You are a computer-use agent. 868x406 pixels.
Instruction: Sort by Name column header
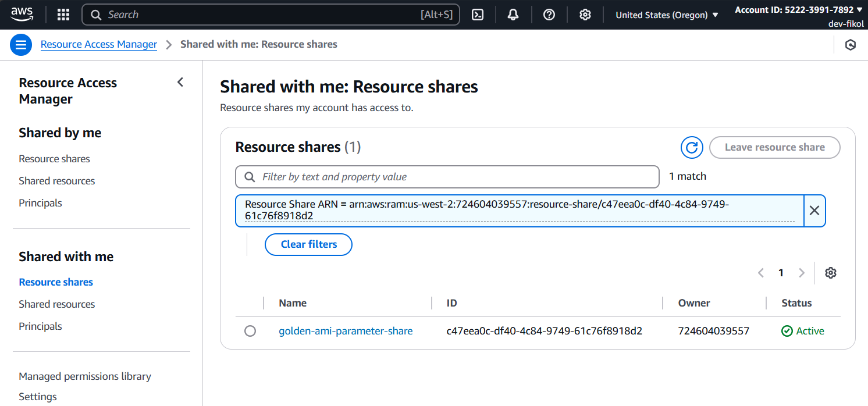tap(293, 303)
